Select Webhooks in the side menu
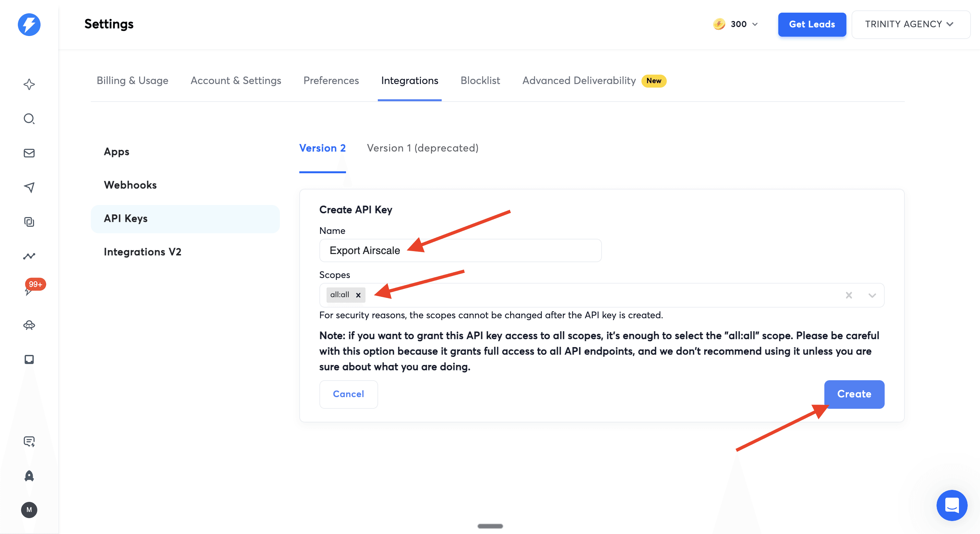This screenshot has width=980, height=534. (130, 185)
